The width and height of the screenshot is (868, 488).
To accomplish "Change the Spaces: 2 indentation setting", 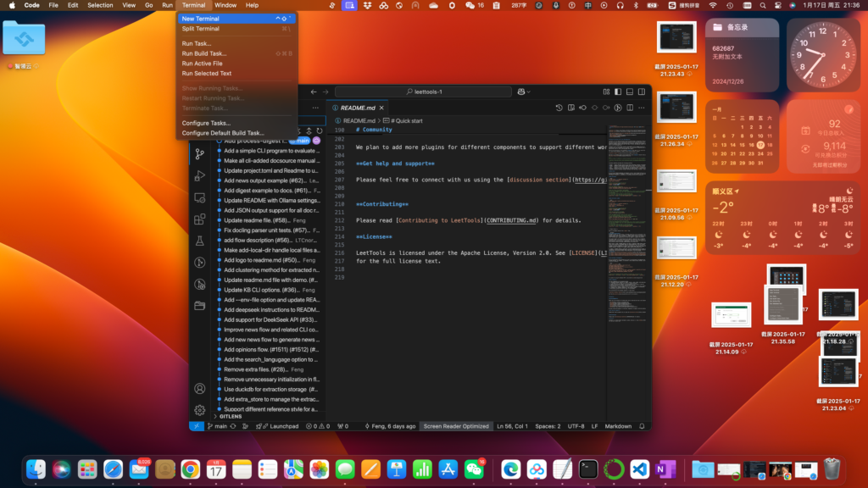I will tap(548, 426).
